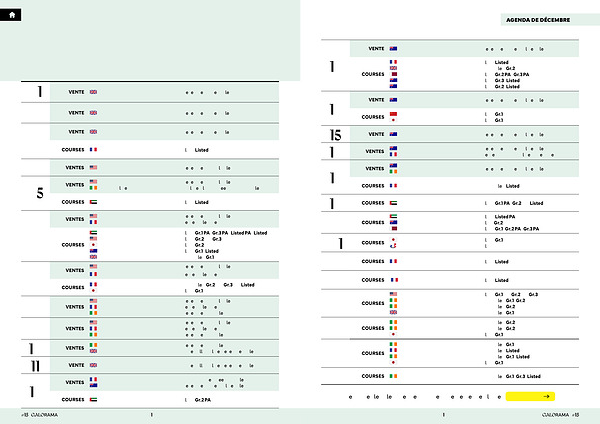Select the UAE flag beside Gr.2 PA
The image size is (600, 424).
pos(94,399)
